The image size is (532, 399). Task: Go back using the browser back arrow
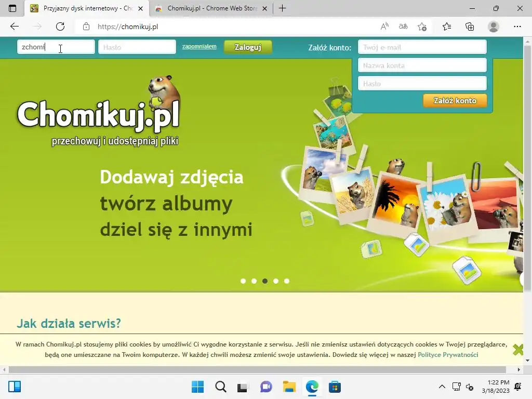(x=14, y=26)
